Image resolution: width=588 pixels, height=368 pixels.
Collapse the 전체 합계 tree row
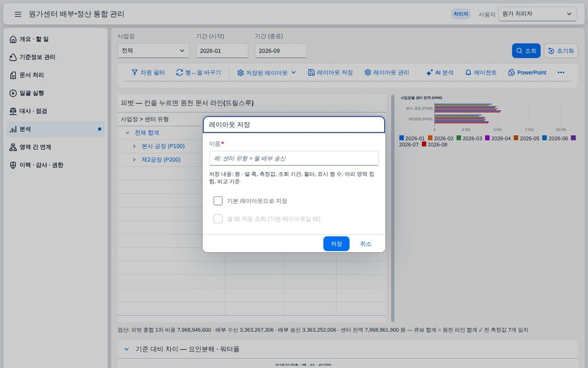127,133
